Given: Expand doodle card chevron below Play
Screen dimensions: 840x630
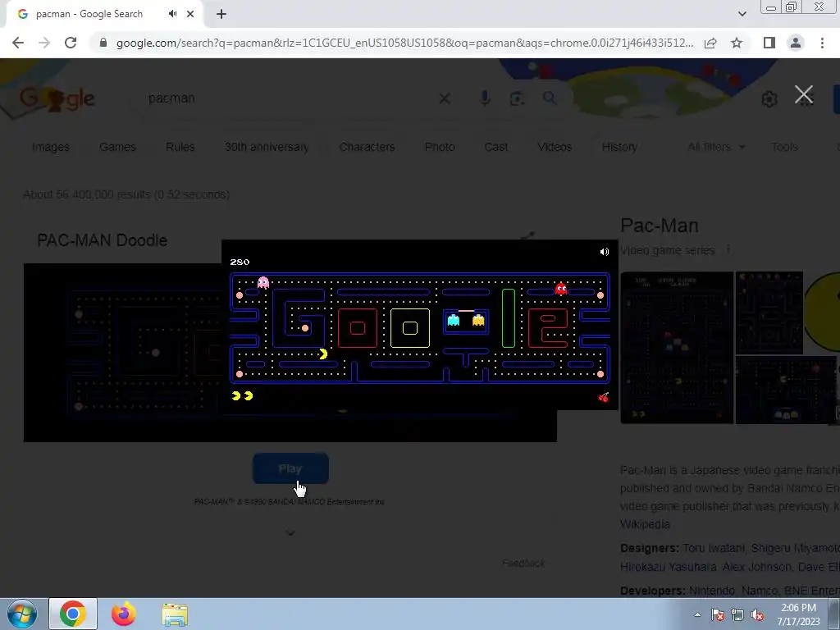Looking at the screenshot, I should coord(290,533).
